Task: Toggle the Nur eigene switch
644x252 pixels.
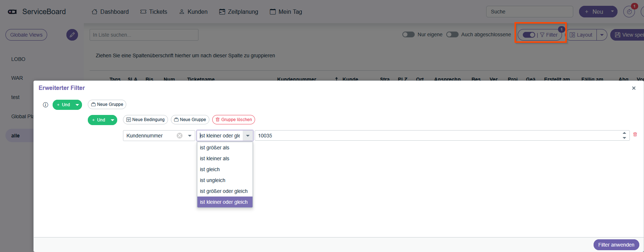Action: click(x=409, y=34)
